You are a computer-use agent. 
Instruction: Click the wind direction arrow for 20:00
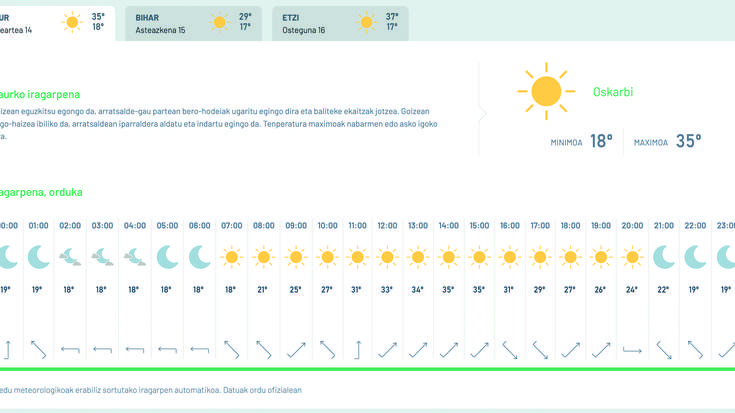(x=632, y=350)
